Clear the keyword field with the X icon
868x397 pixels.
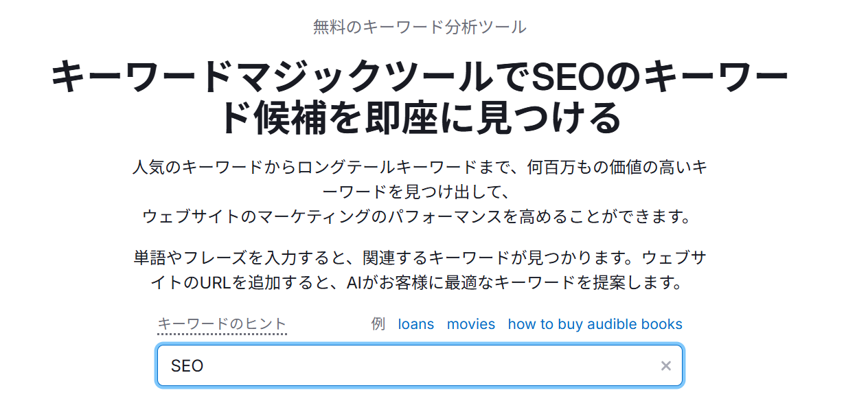pos(665,366)
